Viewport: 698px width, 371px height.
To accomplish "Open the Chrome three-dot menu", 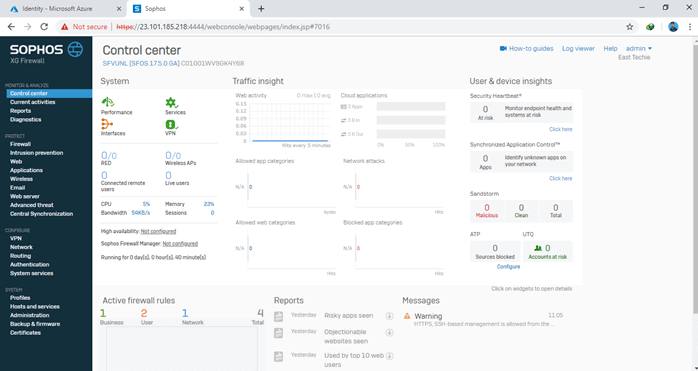I will click(690, 27).
